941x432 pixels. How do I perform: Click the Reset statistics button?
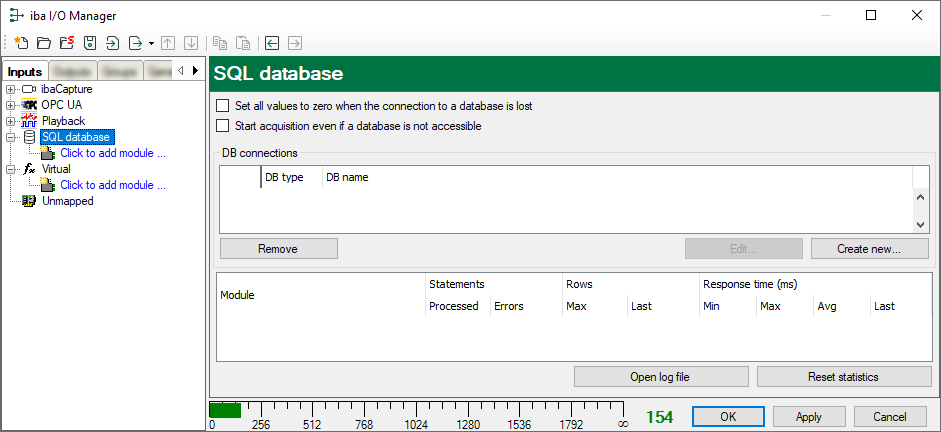pyautogui.click(x=844, y=377)
